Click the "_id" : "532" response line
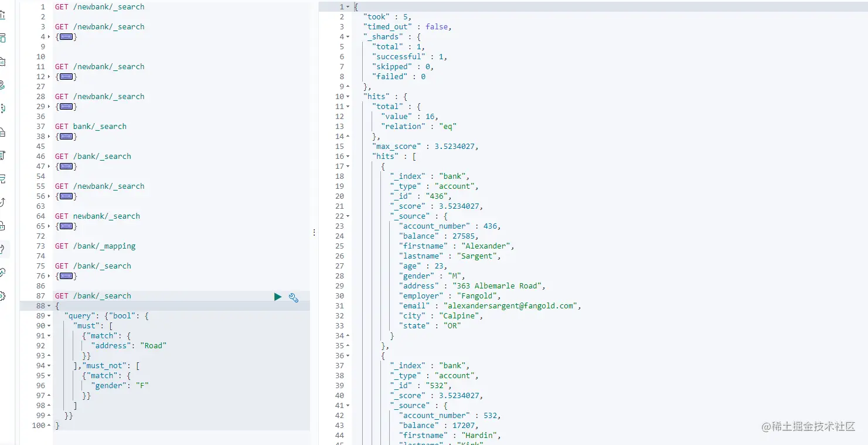 421,386
